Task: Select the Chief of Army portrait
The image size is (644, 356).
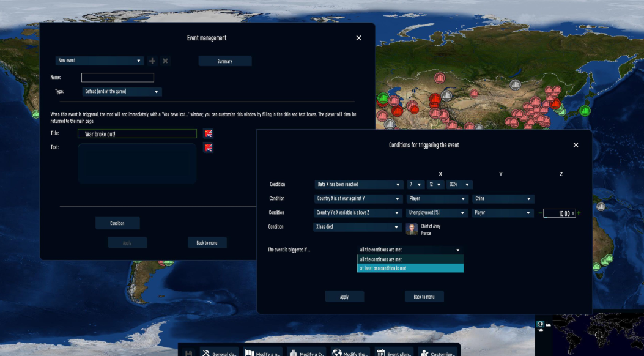Action: click(x=412, y=228)
